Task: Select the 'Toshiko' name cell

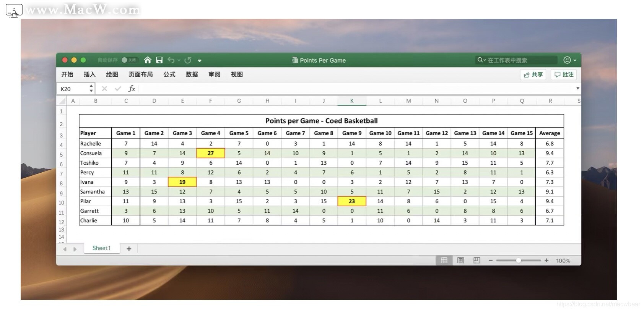Action: click(95, 163)
